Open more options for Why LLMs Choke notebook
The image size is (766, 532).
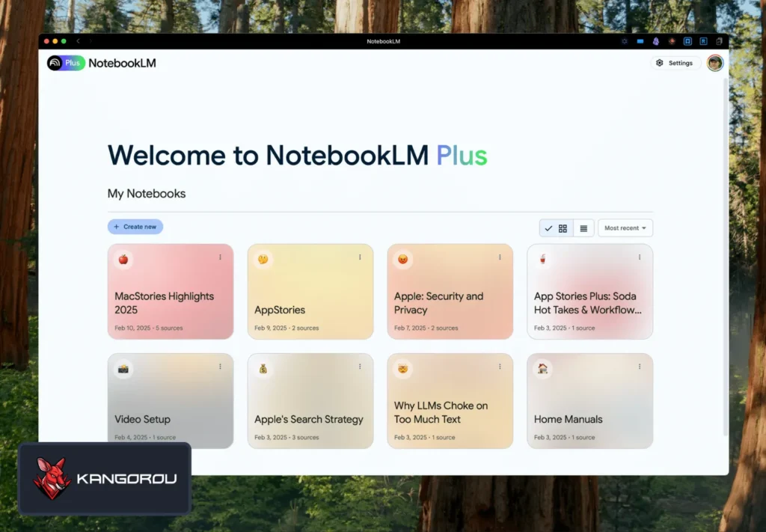500,367
